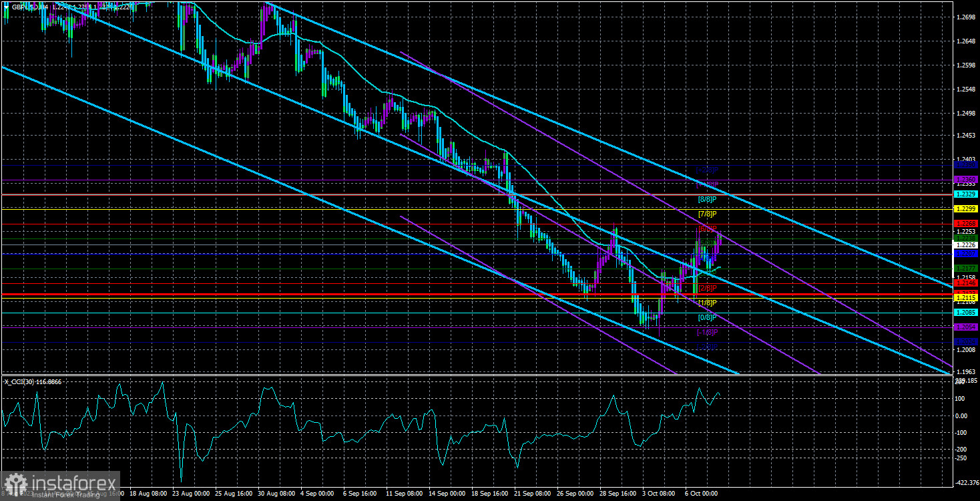Click the 1.2453 price axis value
Image resolution: width=980 pixels, height=501 pixels.
(x=966, y=136)
